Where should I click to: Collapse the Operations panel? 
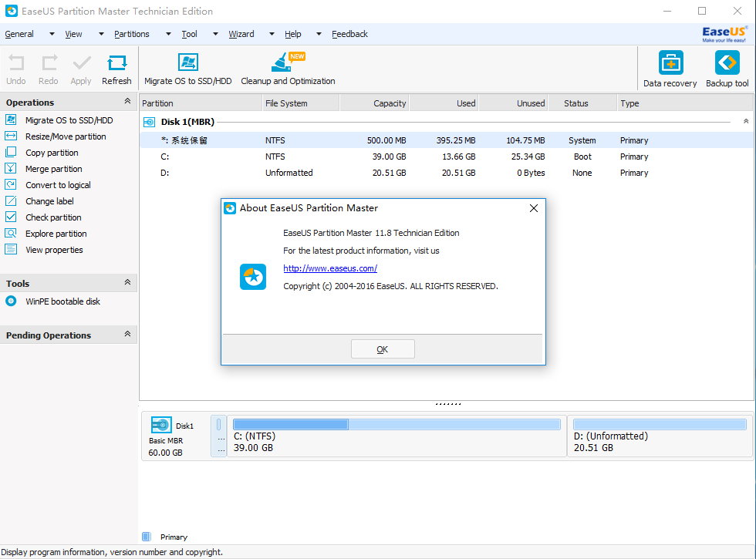[127, 101]
